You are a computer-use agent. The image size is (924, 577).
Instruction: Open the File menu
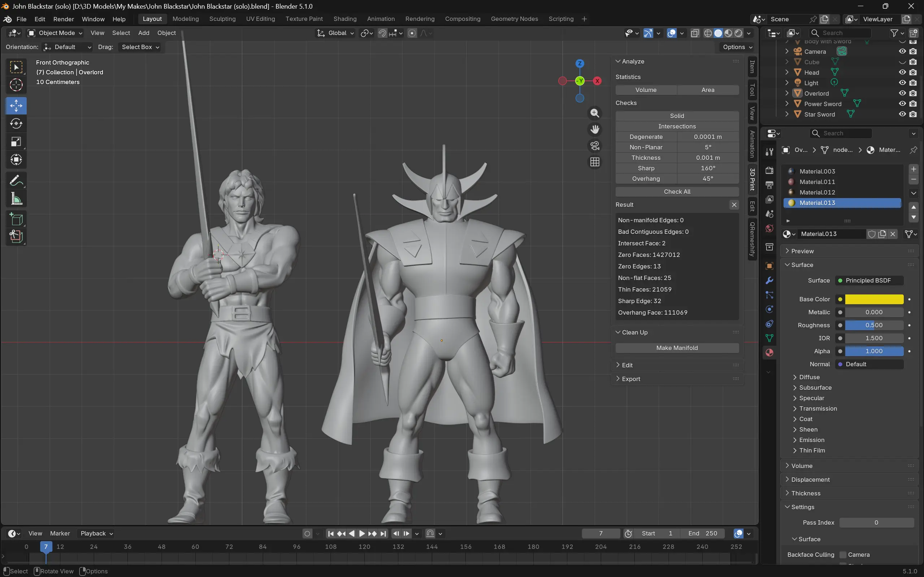click(21, 19)
